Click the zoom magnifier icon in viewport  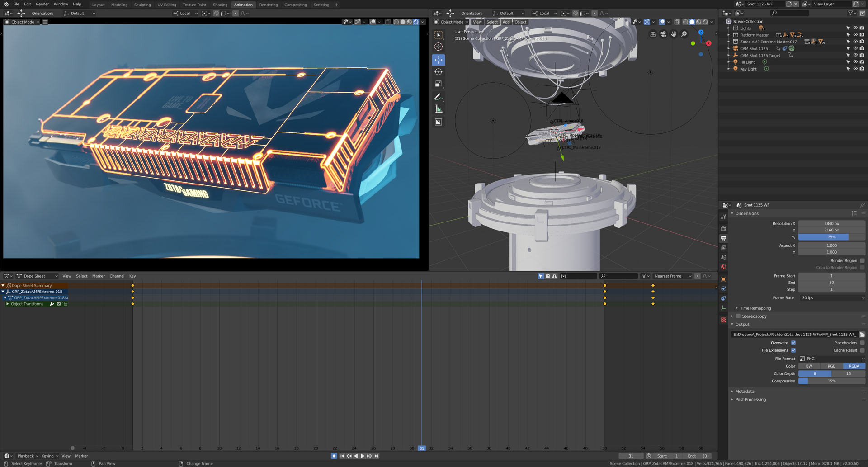click(684, 34)
